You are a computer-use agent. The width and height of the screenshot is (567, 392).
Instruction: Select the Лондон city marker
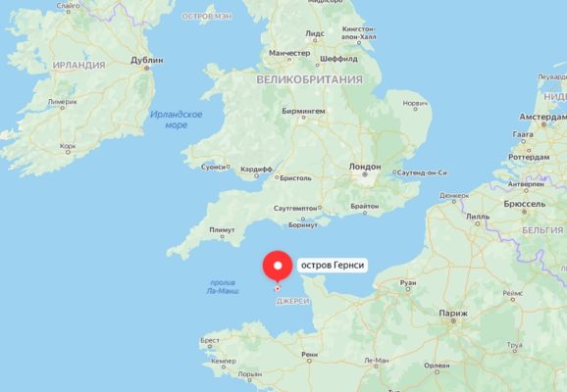[x=365, y=174]
